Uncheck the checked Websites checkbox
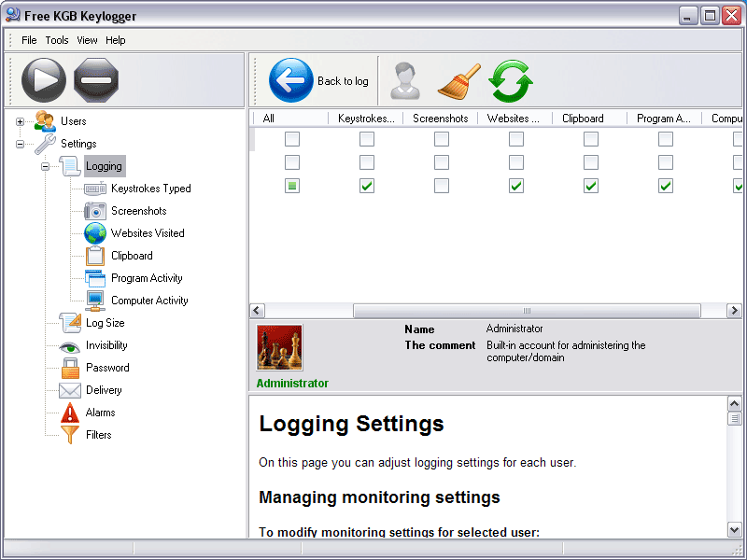747x560 pixels. 516,186
